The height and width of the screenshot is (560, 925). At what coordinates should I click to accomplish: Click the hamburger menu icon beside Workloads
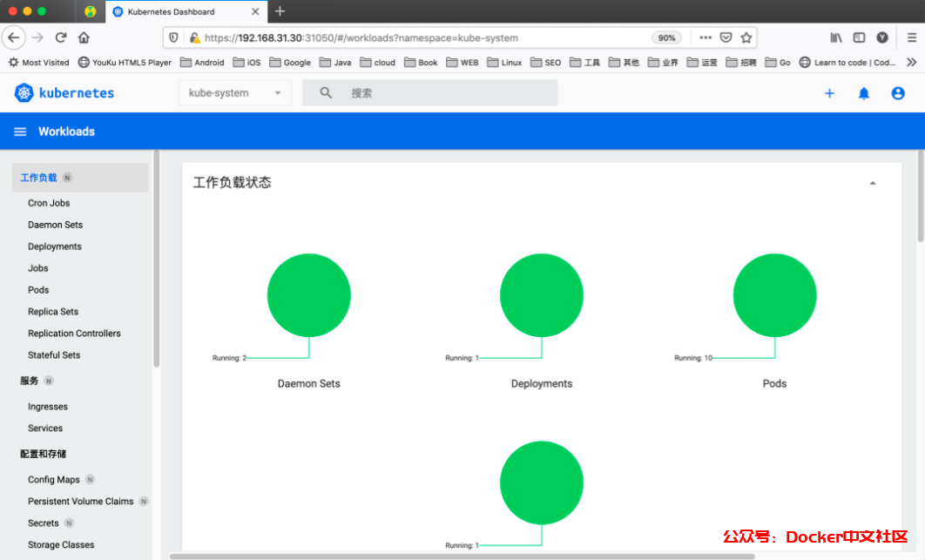[x=20, y=132]
